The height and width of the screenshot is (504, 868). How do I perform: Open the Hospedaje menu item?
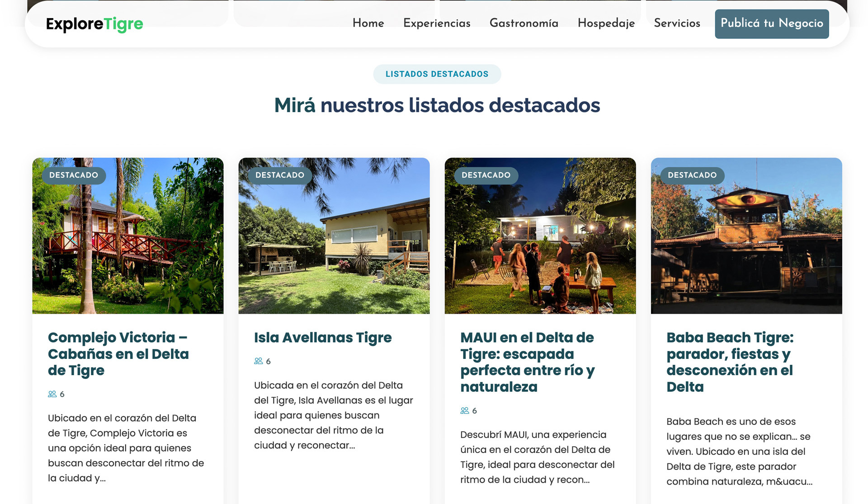point(605,23)
